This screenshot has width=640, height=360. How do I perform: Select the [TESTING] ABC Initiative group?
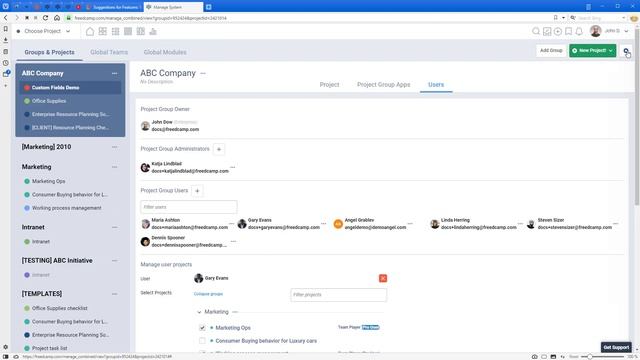click(57, 260)
